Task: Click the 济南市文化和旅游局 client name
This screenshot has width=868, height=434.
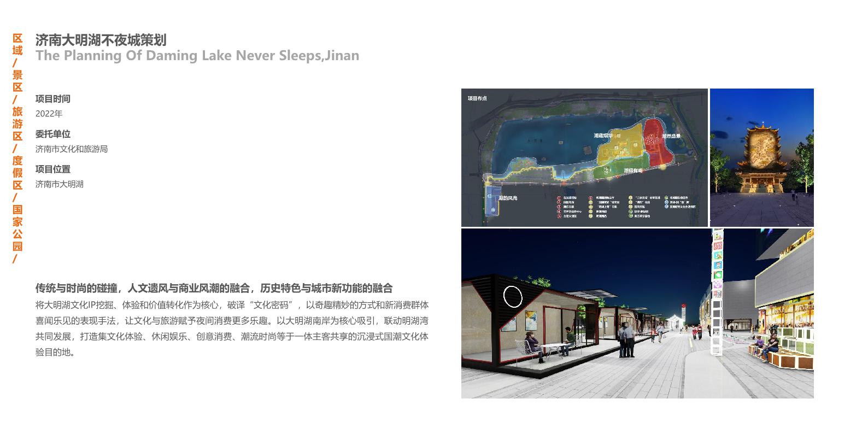Action: pos(72,149)
